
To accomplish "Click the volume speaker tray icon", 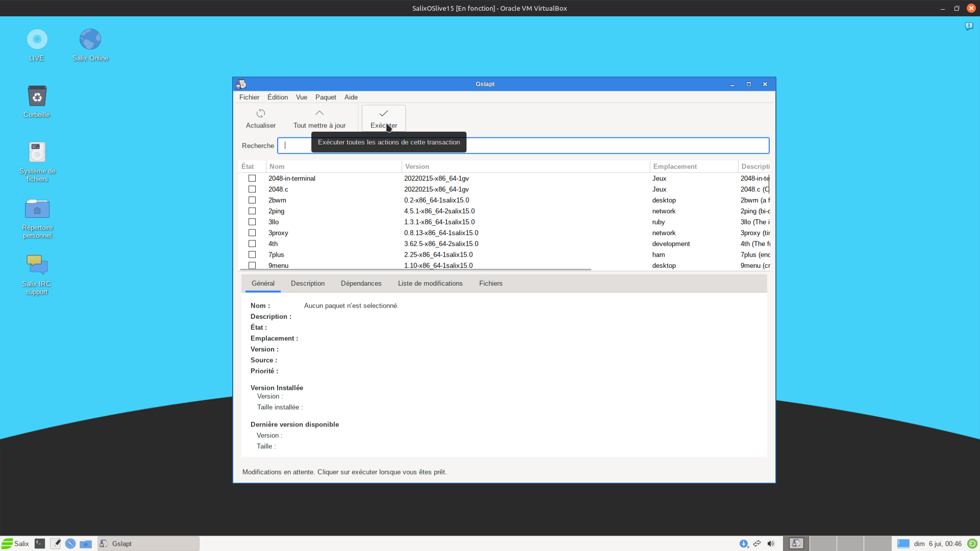I will 771,543.
